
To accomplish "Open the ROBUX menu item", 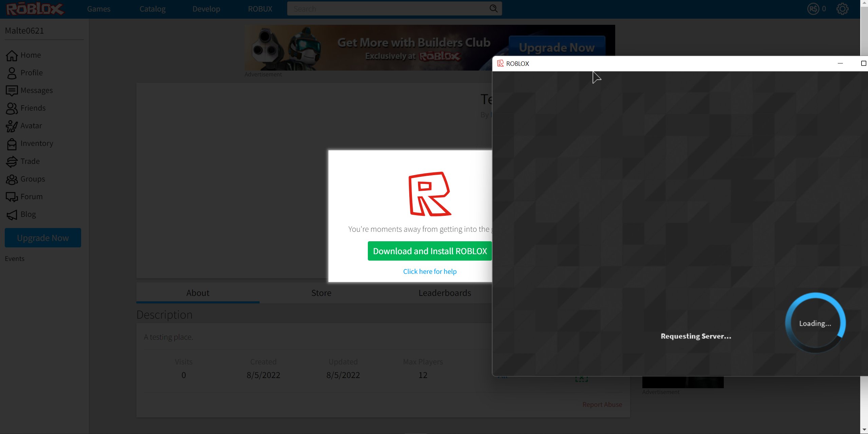I will pyautogui.click(x=260, y=9).
